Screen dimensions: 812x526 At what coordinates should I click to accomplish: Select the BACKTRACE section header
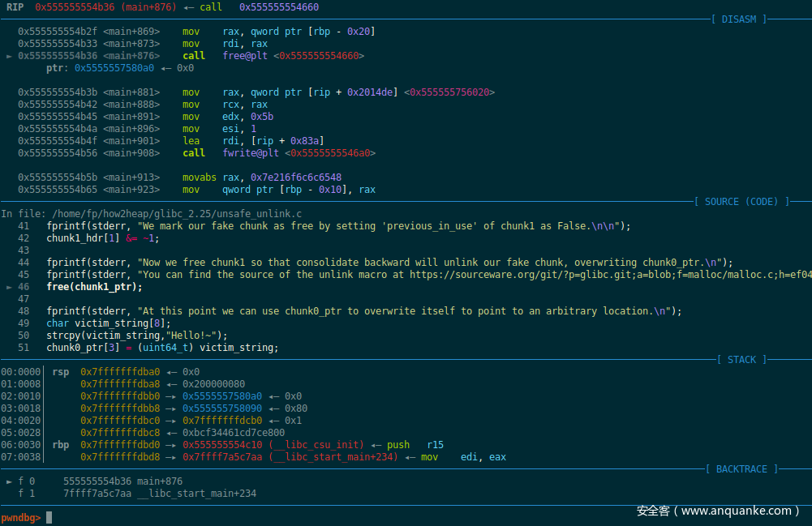[741, 469]
